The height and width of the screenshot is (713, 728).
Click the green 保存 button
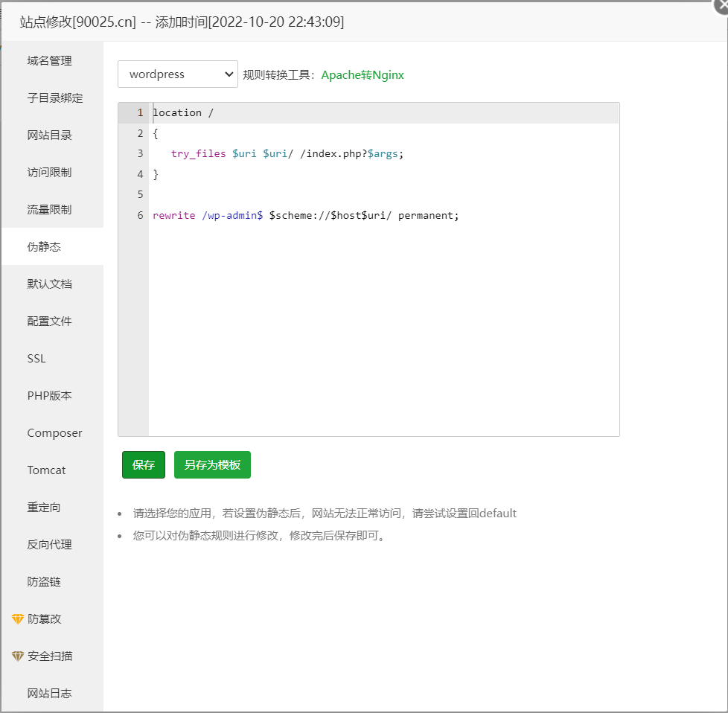pos(143,464)
